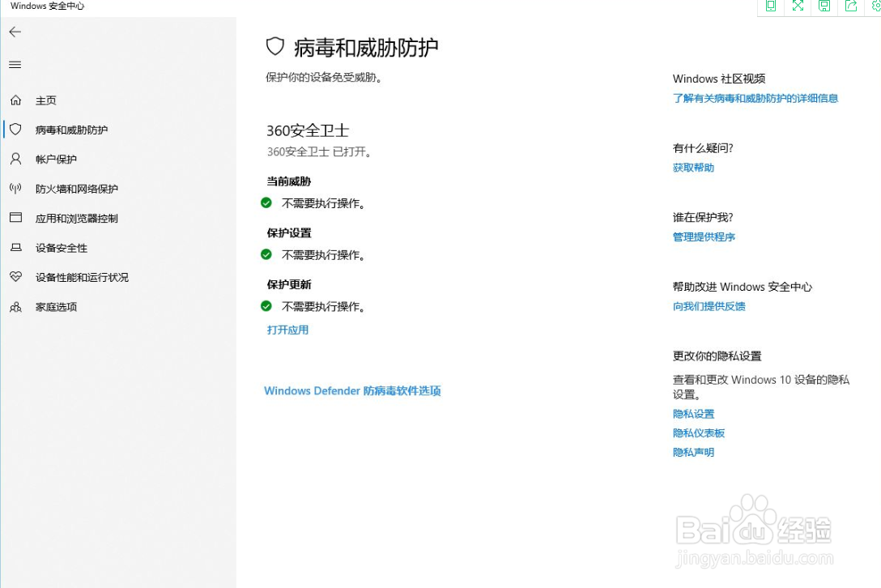The image size is (881, 588).
Task: Click the 谁在保护我? heading
Action: [x=702, y=218]
